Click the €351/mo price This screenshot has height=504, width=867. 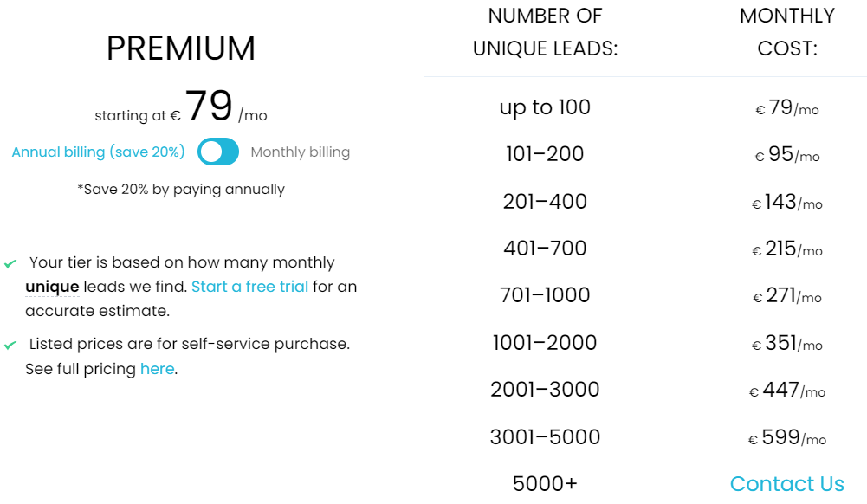coord(786,343)
